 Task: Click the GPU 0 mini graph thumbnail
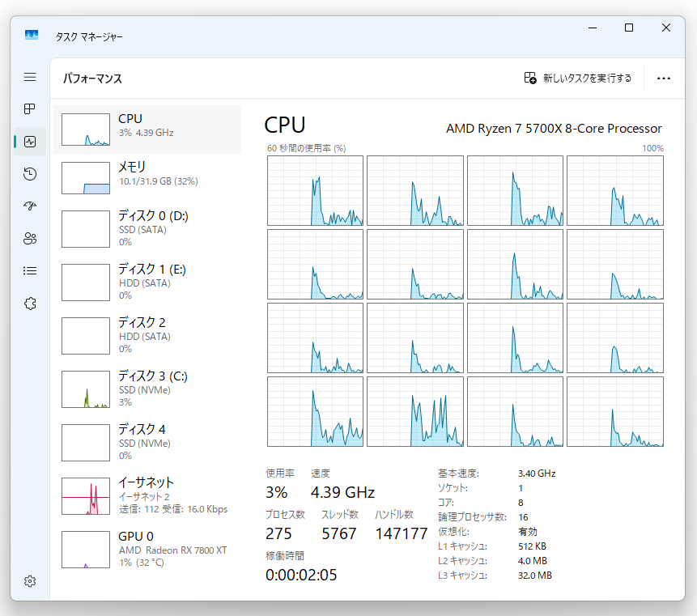click(x=86, y=550)
